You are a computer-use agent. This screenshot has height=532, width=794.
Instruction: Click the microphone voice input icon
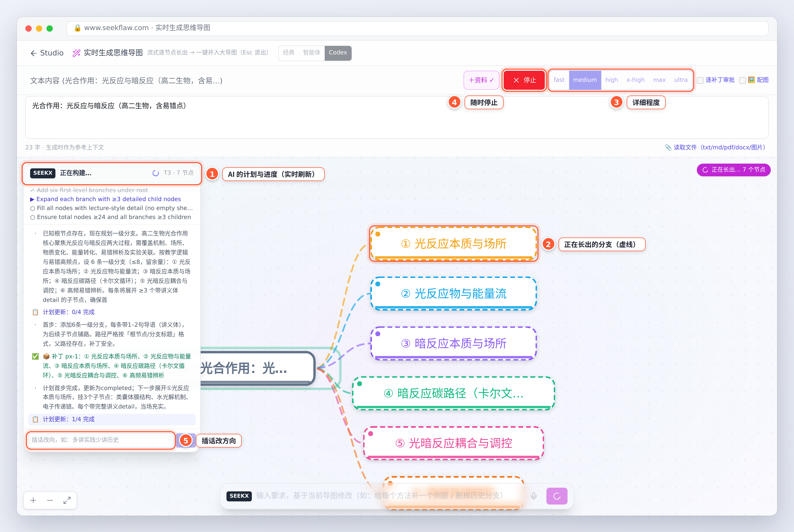click(x=534, y=496)
